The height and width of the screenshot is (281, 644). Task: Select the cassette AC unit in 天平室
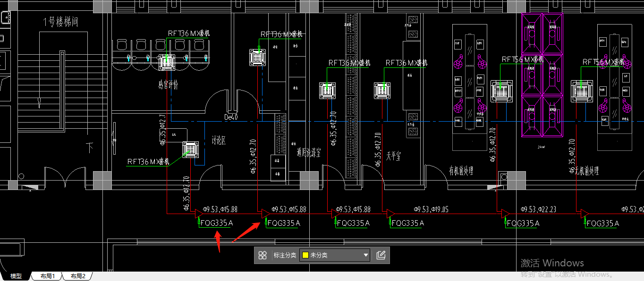point(382,90)
